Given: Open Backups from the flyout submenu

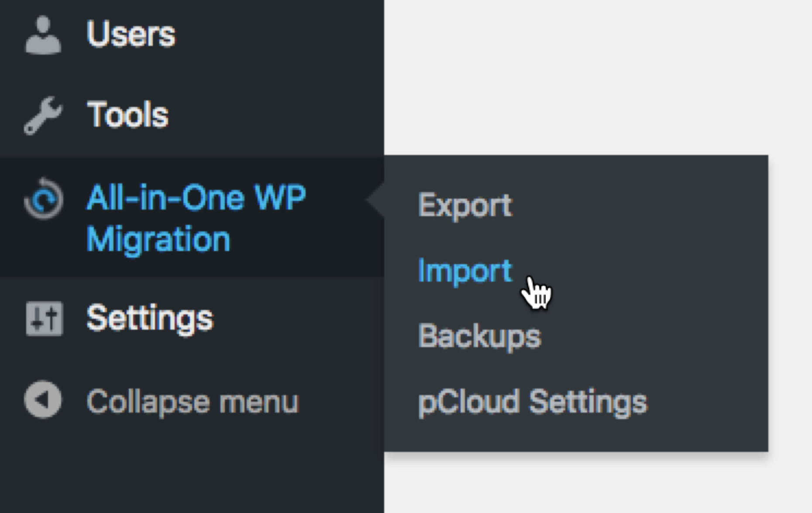Looking at the screenshot, I should coord(479,336).
